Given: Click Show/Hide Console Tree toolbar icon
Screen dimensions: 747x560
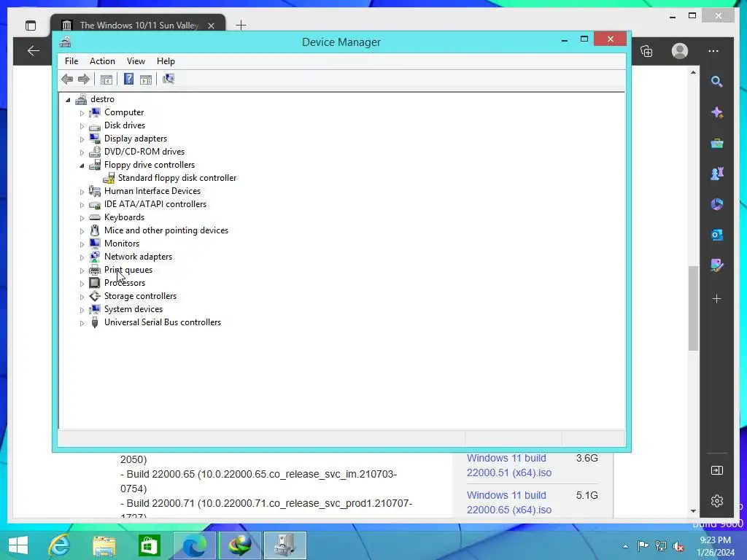Looking at the screenshot, I should (107, 79).
